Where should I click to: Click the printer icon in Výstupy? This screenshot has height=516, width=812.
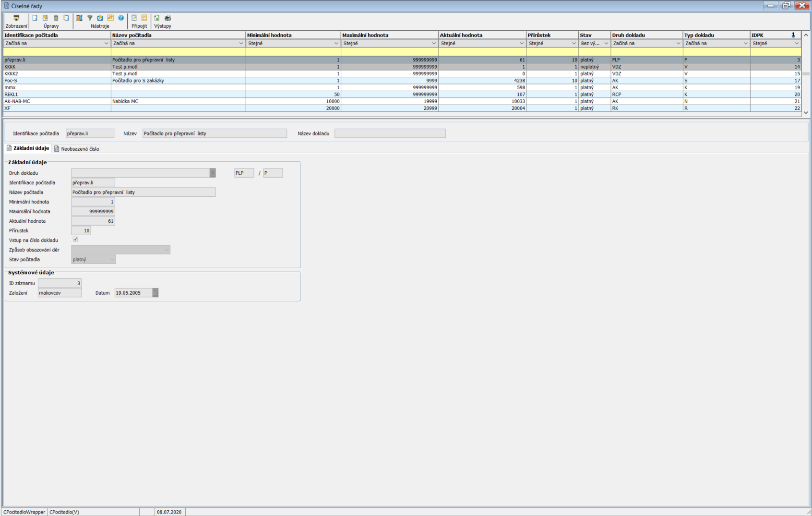[x=167, y=18]
